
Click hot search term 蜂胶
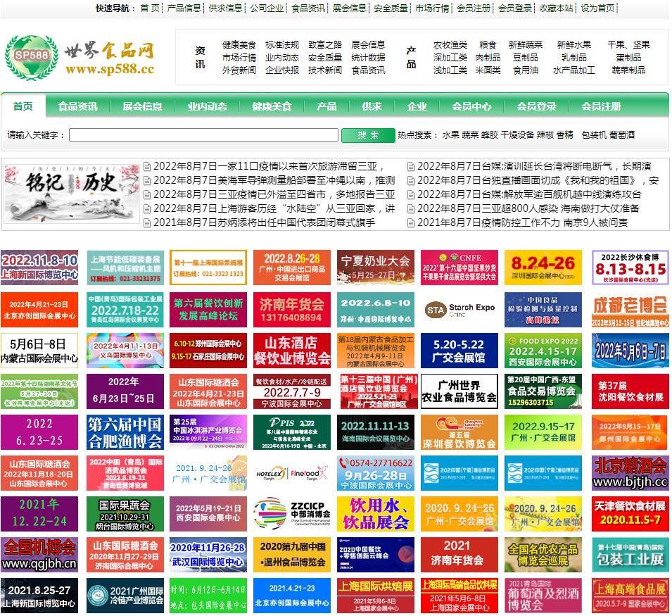pyautogui.click(x=490, y=135)
